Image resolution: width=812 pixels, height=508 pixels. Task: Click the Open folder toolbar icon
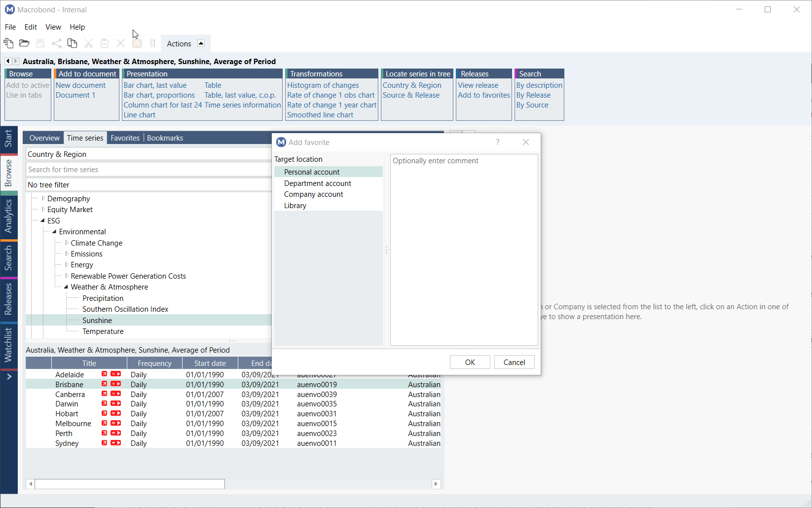[x=24, y=43]
